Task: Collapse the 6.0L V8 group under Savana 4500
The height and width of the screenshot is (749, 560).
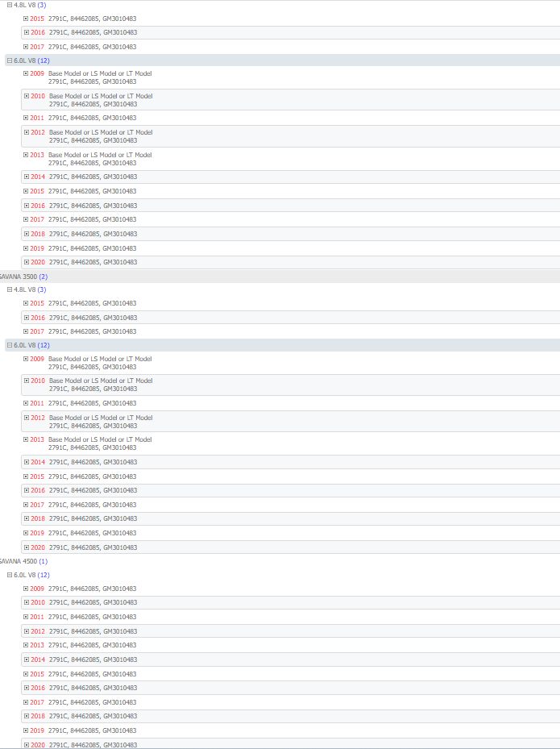Action: (x=10, y=575)
